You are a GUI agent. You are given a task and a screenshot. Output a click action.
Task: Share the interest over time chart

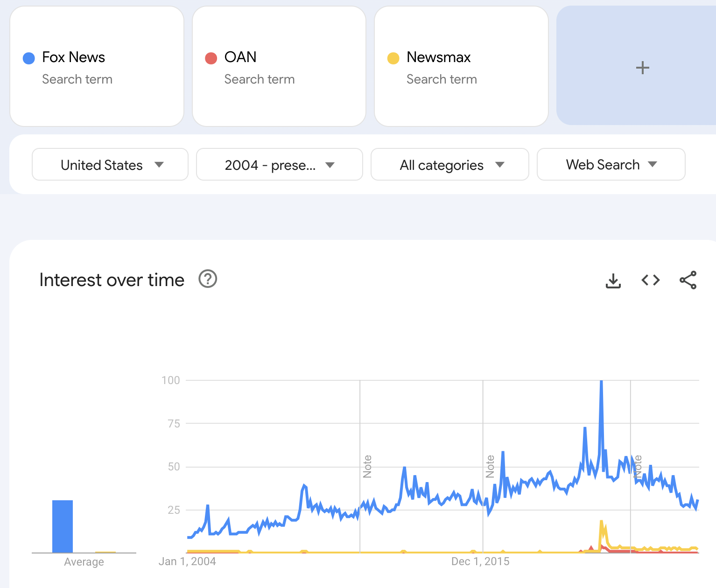688,280
